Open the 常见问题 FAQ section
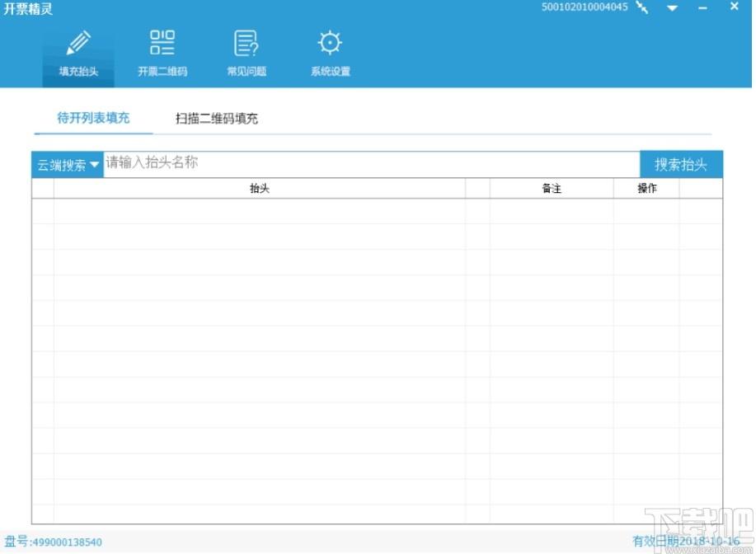This screenshot has width=756, height=554. (x=247, y=54)
